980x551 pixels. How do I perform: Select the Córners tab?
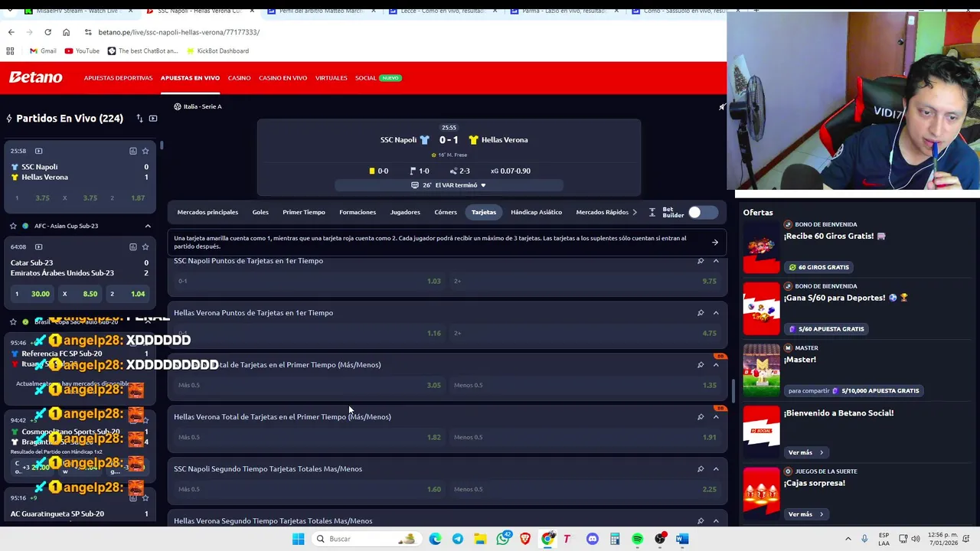click(x=446, y=212)
